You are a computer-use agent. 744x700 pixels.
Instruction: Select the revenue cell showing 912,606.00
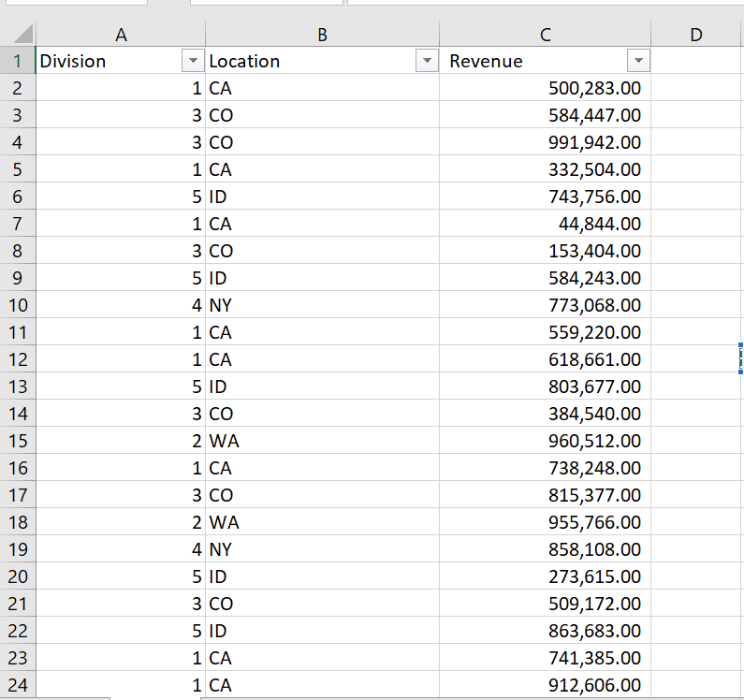tap(594, 685)
